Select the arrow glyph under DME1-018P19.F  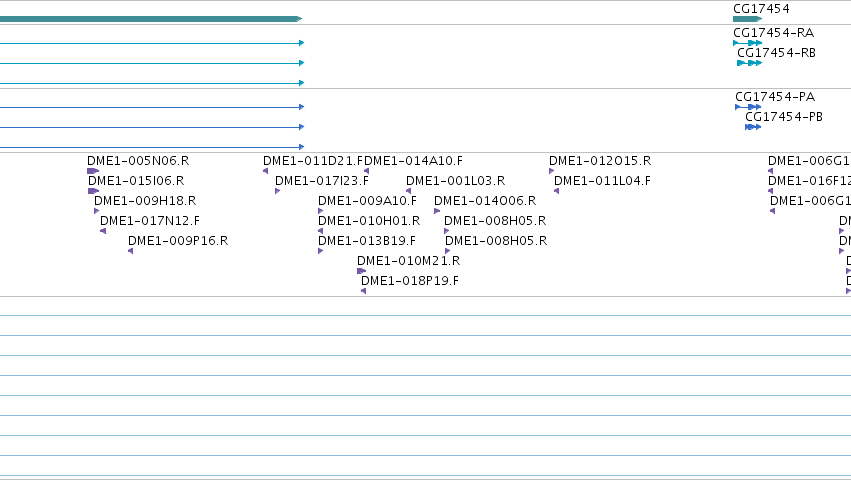(363, 291)
